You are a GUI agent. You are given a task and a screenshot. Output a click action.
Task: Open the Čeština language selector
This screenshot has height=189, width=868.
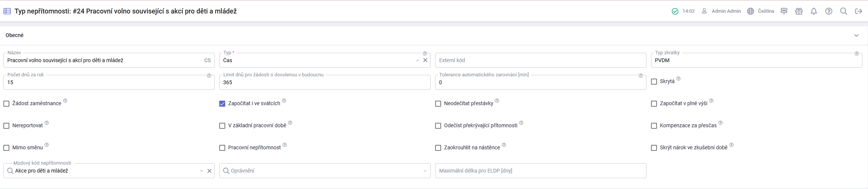(760, 11)
